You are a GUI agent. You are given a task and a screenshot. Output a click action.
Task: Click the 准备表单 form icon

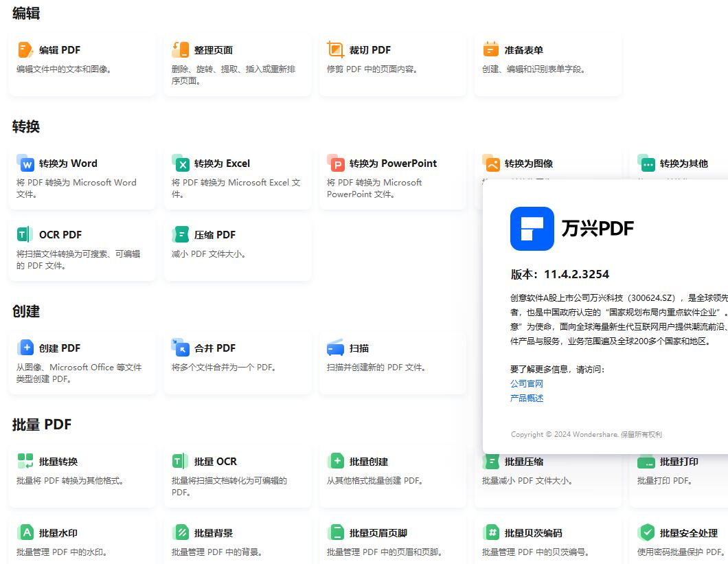tap(491, 49)
